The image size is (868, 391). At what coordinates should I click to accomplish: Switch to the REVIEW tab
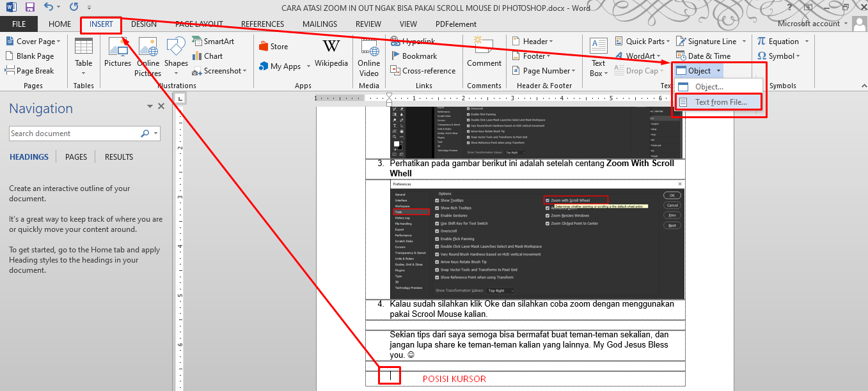pos(368,24)
